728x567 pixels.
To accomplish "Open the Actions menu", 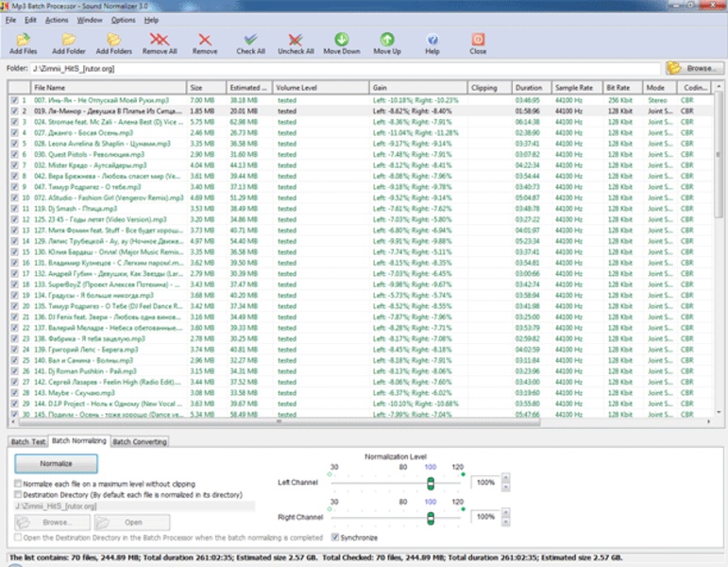I will click(57, 19).
